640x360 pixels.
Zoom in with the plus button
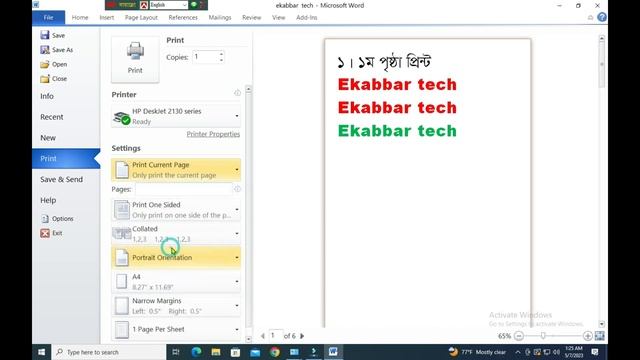click(587, 336)
